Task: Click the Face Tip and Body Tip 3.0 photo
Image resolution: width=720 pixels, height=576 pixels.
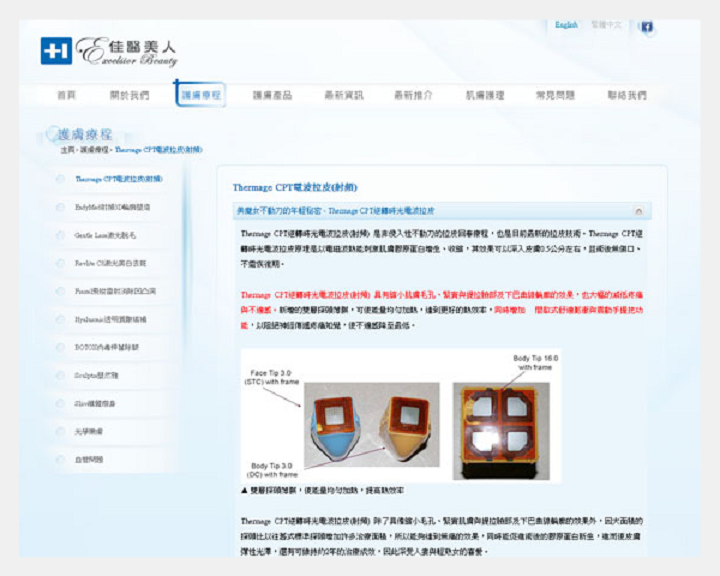Action: click(x=372, y=424)
